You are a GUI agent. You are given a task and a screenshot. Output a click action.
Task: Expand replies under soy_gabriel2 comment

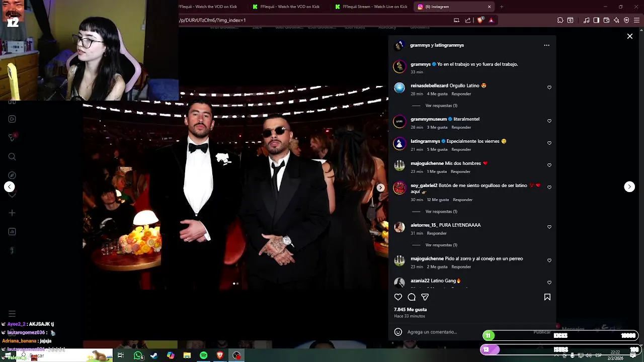pos(441,212)
